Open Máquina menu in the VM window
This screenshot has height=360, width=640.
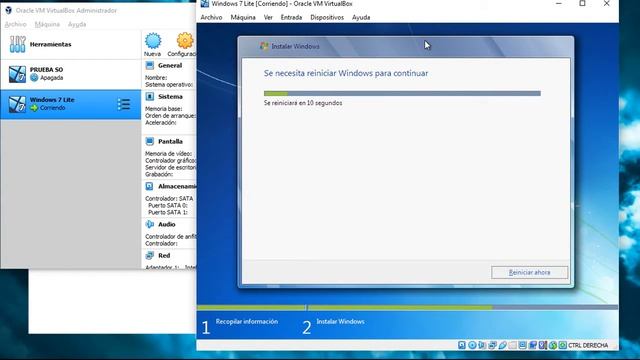click(243, 17)
